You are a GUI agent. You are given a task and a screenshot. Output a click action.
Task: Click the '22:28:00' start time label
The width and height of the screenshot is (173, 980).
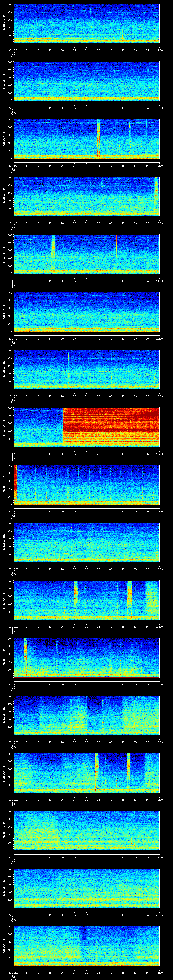tap(13, 742)
